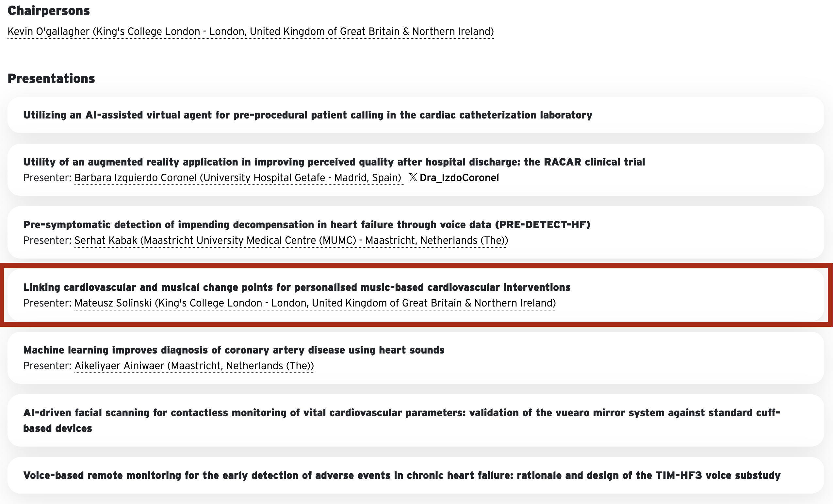The height and width of the screenshot is (504, 833).
Task: Click the Chairpersons section heading
Action: click(49, 11)
